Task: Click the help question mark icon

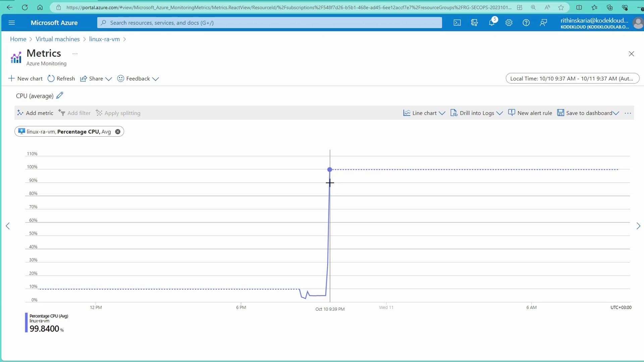Action: click(x=526, y=23)
